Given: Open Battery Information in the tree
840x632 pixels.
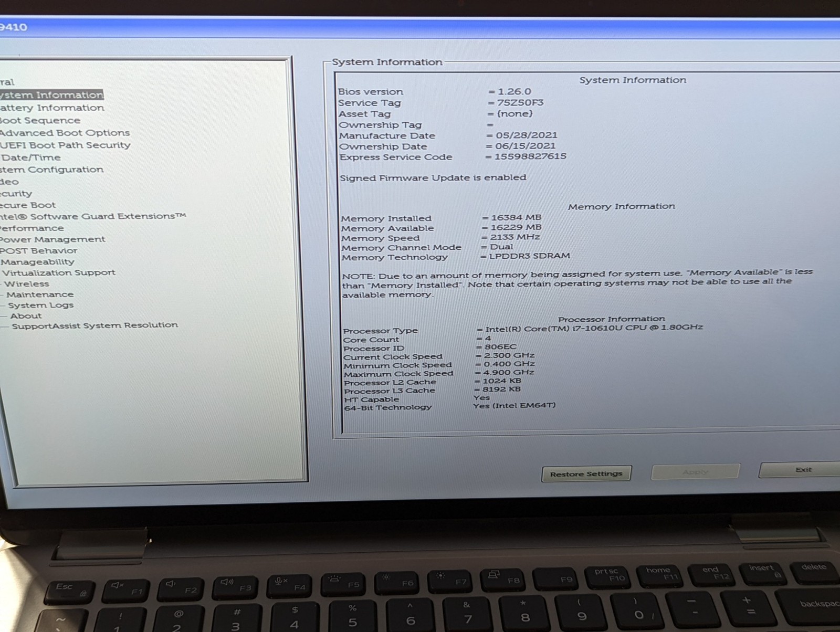Looking at the screenshot, I should click(52, 108).
